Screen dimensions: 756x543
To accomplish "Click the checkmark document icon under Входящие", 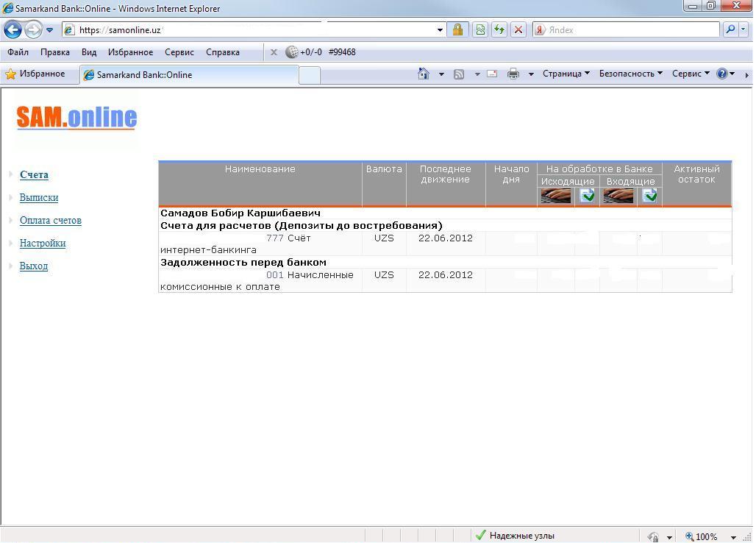I will click(x=649, y=196).
